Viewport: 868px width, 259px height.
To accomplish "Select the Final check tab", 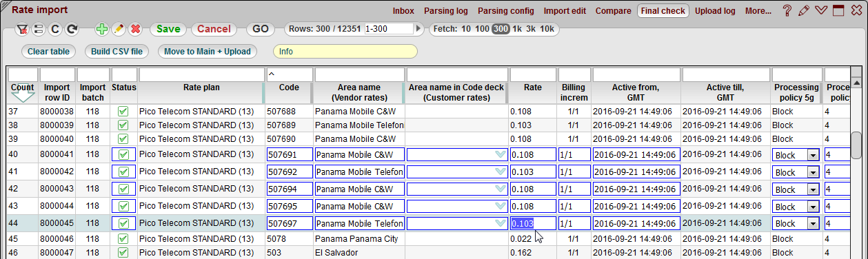I will (x=663, y=11).
